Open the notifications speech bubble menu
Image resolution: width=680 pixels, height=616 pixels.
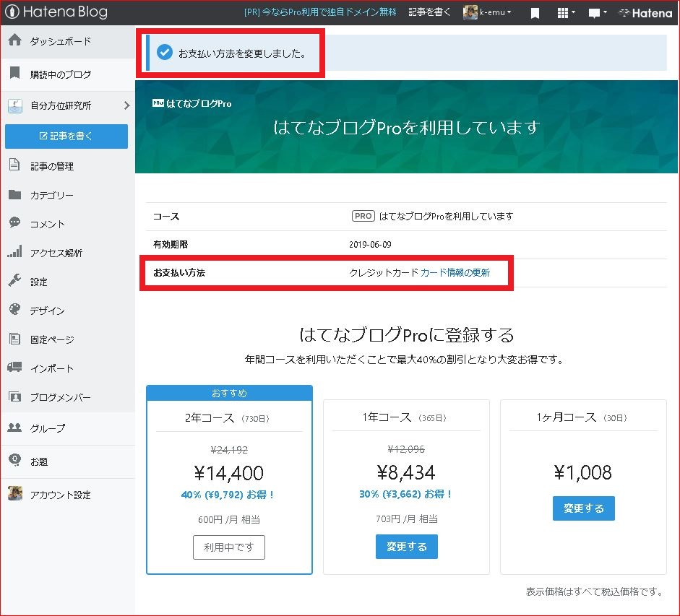coord(597,13)
